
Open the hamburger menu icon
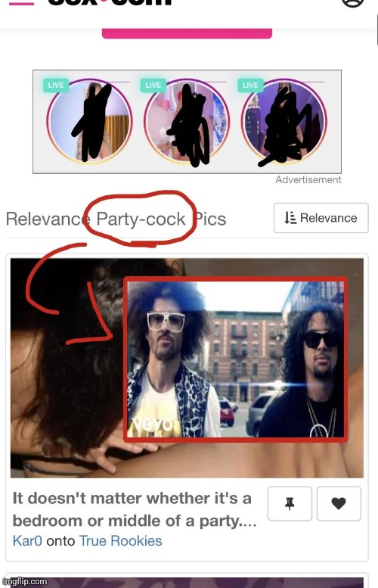pyautogui.click(x=21, y=3)
